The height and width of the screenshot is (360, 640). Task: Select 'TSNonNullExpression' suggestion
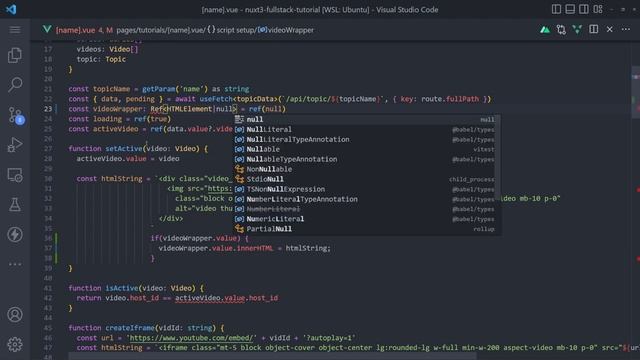pyautogui.click(x=364, y=189)
